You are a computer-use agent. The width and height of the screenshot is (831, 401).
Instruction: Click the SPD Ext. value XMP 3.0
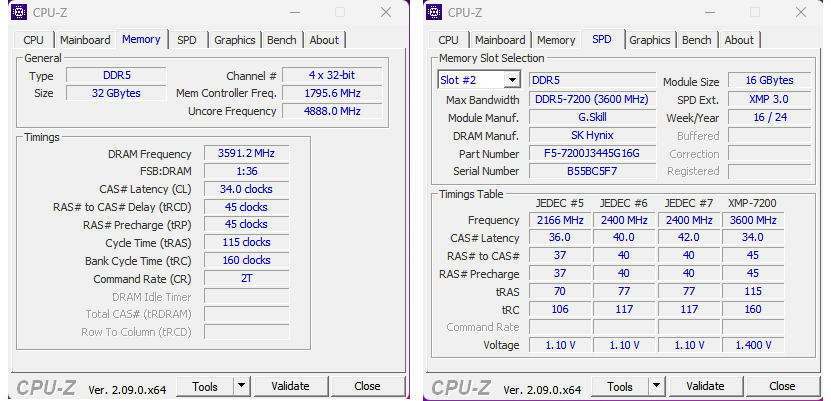(770, 99)
